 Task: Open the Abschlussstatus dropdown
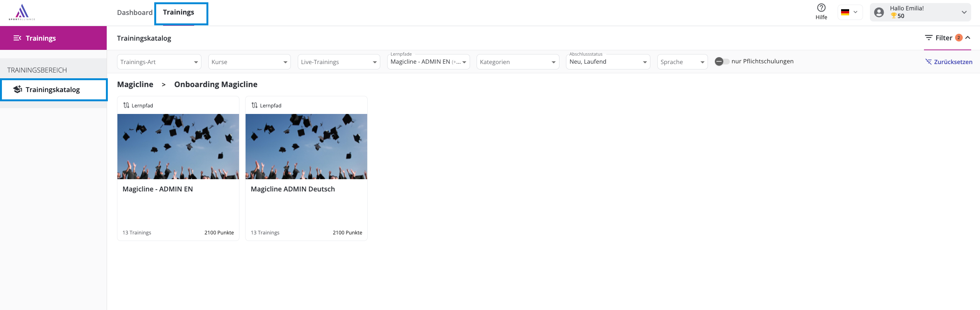[x=608, y=62]
